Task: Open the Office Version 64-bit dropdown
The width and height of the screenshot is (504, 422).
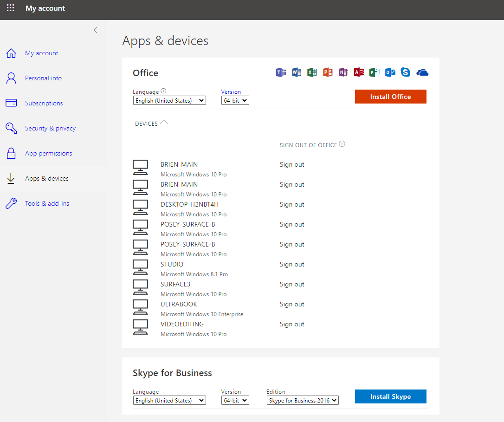Action: pyautogui.click(x=235, y=101)
